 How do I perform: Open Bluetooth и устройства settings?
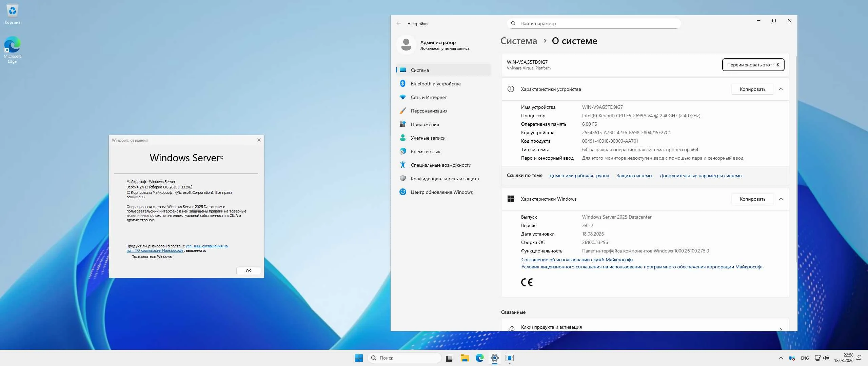pos(443,84)
